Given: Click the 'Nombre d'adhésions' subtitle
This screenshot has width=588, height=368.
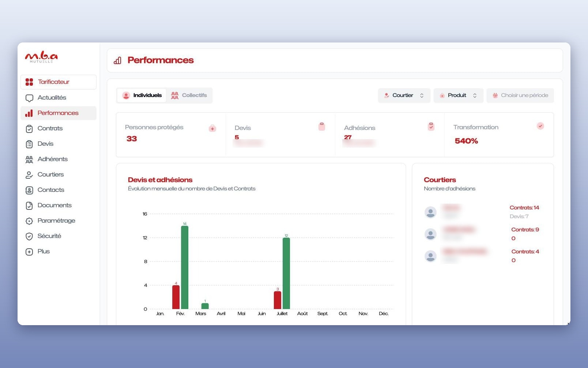Looking at the screenshot, I should click(x=449, y=189).
